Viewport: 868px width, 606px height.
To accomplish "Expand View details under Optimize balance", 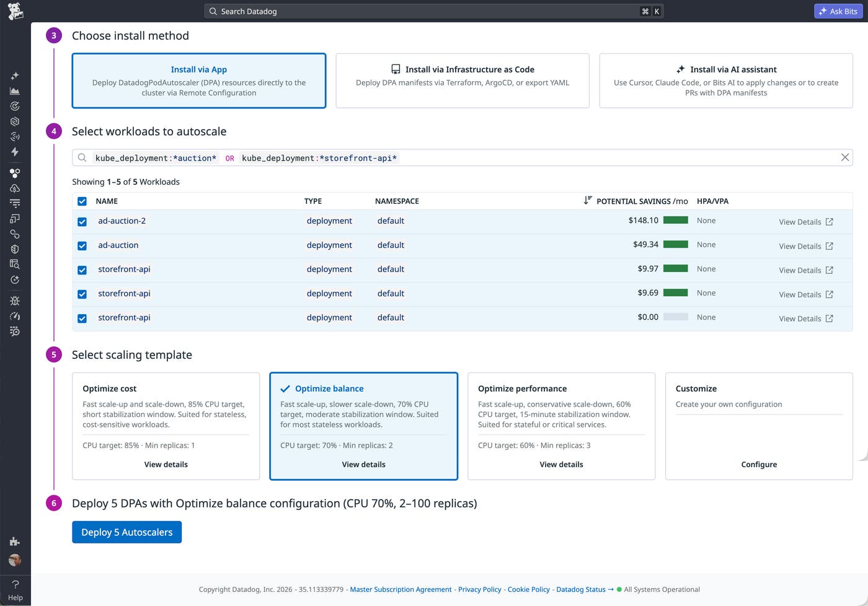I will 364,464.
